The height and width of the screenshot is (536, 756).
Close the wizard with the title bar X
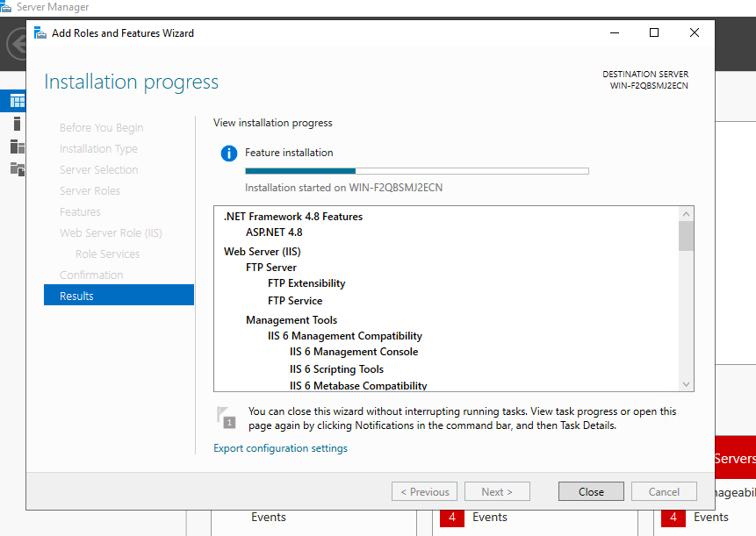click(x=695, y=32)
